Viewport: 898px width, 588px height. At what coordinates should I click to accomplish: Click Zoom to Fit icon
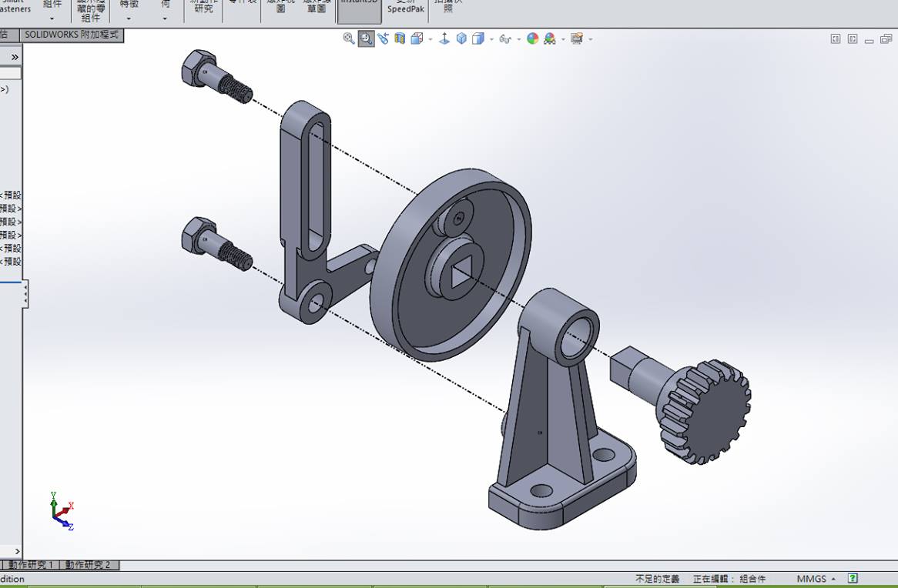349,38
